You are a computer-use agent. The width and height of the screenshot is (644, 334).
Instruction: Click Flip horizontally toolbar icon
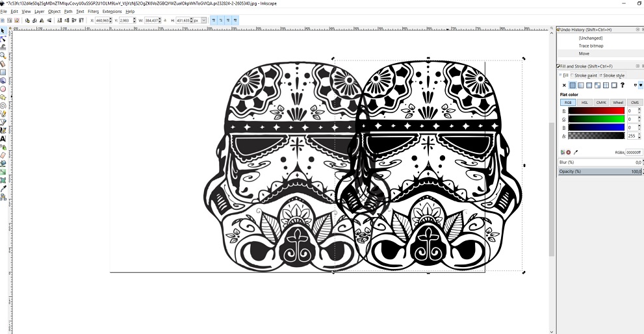point(42,20)
